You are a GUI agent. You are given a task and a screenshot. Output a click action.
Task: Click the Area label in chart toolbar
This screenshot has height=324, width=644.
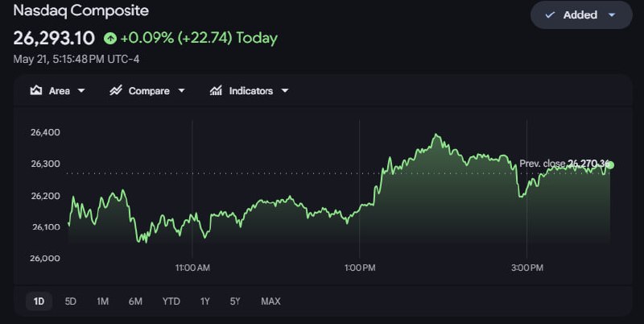[x=60, y=91]
